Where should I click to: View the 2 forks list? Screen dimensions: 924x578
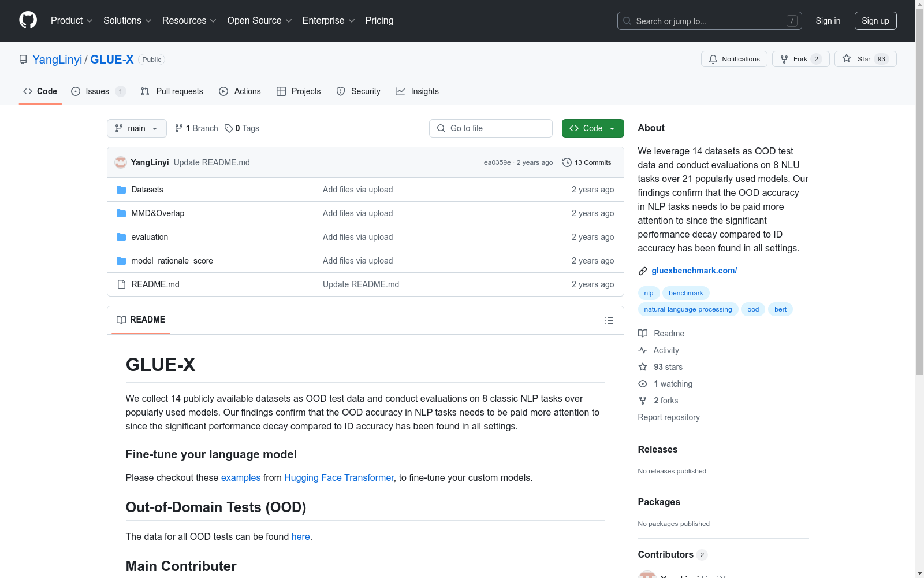[658, 401]
